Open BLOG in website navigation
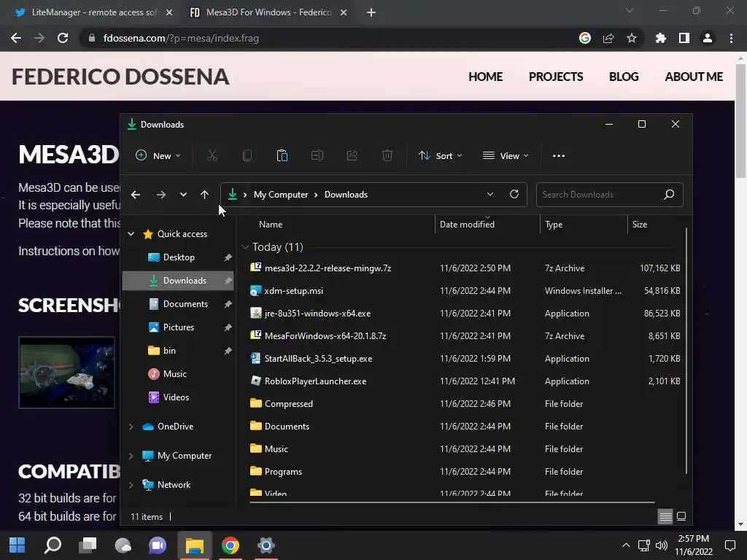This screenshot has height=560, width=747. (x=624, y=77)
